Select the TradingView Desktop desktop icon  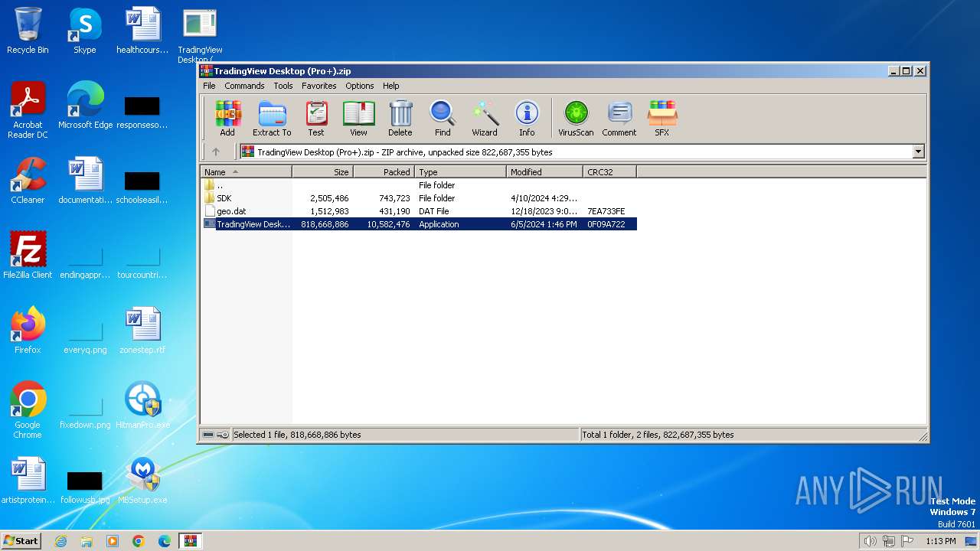point(200,34)
